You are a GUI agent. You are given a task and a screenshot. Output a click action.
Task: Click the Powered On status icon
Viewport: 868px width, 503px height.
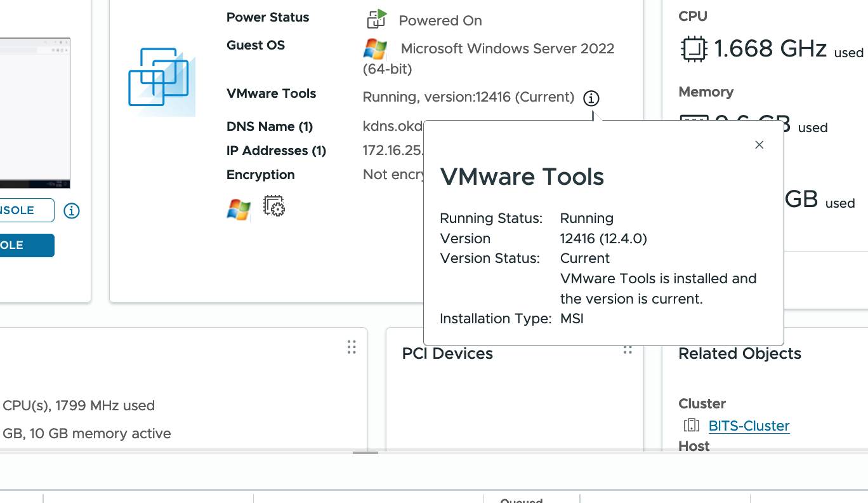[377, 19]
